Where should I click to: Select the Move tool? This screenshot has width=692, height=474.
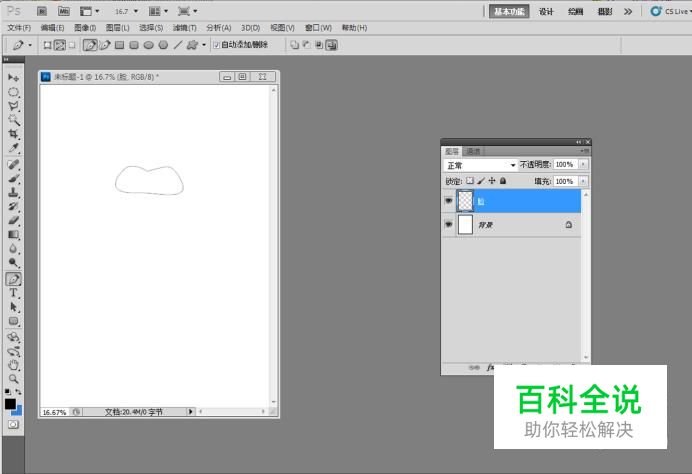(x=13, y=78)
